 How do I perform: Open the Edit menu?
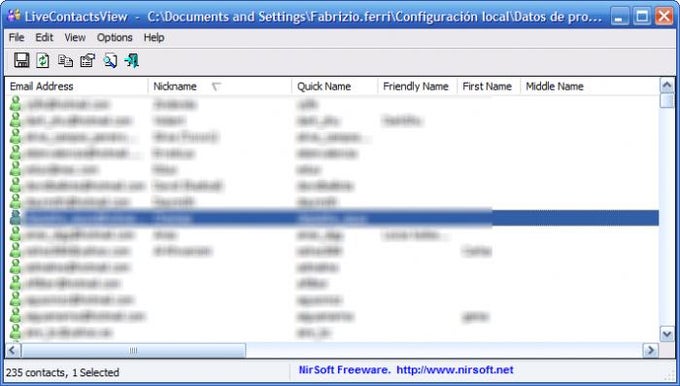pos(44,38)
